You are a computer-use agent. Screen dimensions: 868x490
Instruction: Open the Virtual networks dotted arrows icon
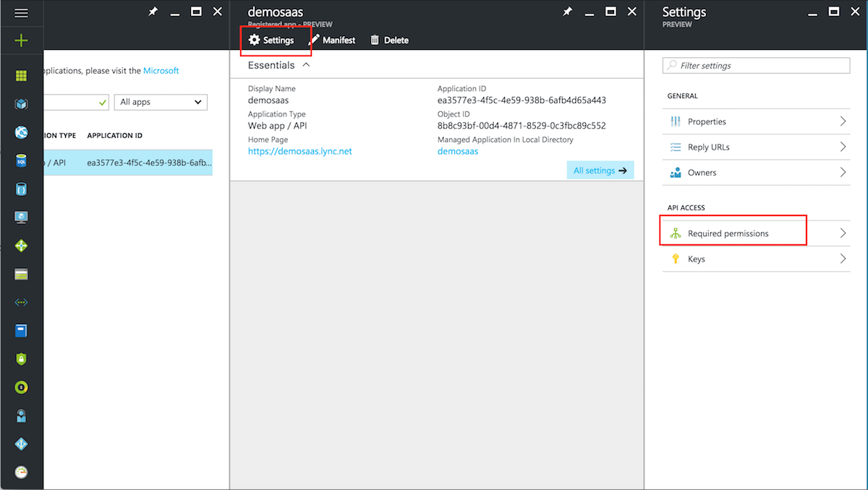[21, 303]
